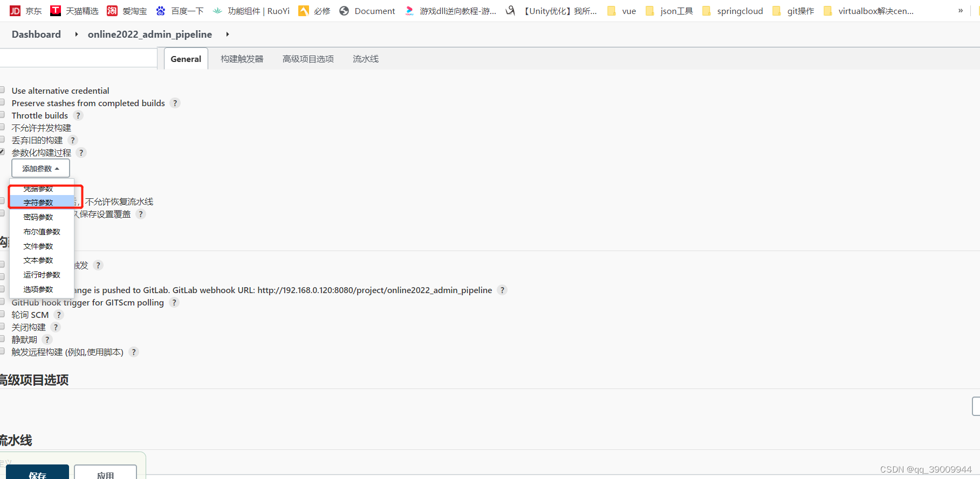
Task: Open the vue bookmark folder
Action: (x=621, y=11)
